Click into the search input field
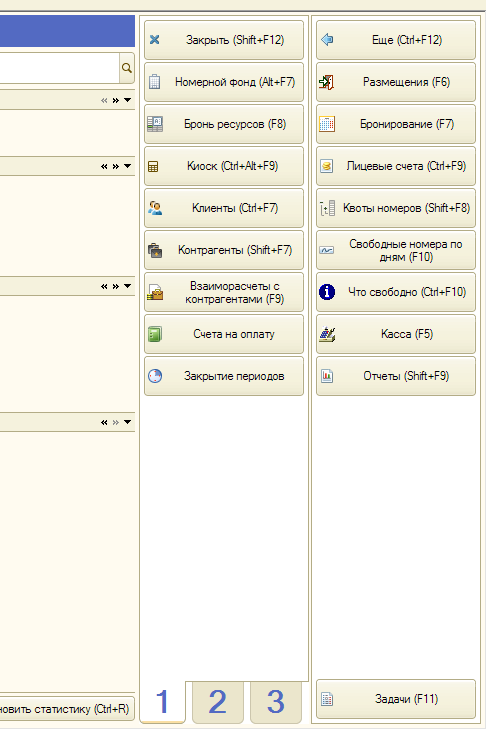The height and width of the screenshot is (729, 486). click(x=60, y=68)
